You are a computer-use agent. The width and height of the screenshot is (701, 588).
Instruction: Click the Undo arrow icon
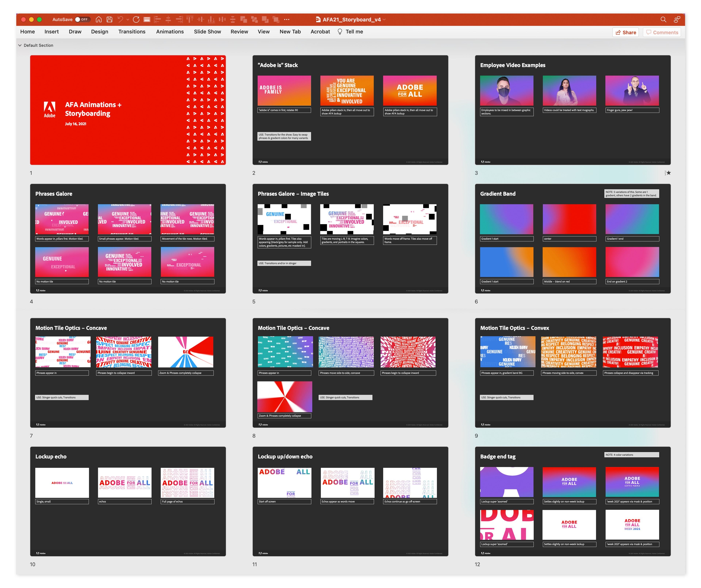point(120,19)
